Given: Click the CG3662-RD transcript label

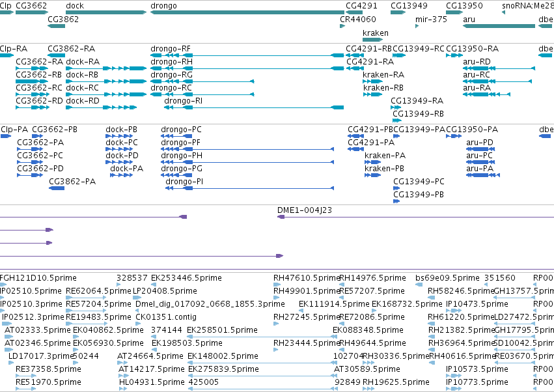Looking at the screenshot, I should 39,101.
